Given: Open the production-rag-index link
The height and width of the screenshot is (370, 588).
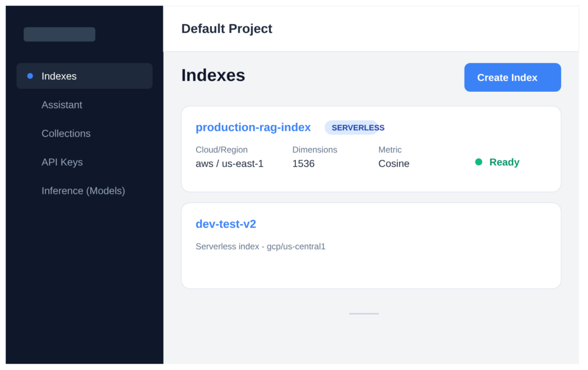Looking at the screenshot, I should click(253, 127).
